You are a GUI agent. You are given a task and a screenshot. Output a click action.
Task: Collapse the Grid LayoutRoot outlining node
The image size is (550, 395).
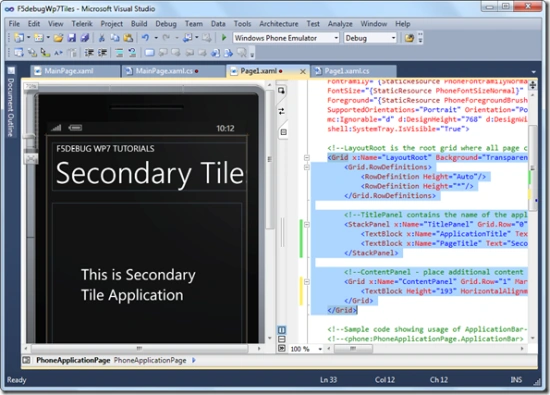[x=307, y=158]
